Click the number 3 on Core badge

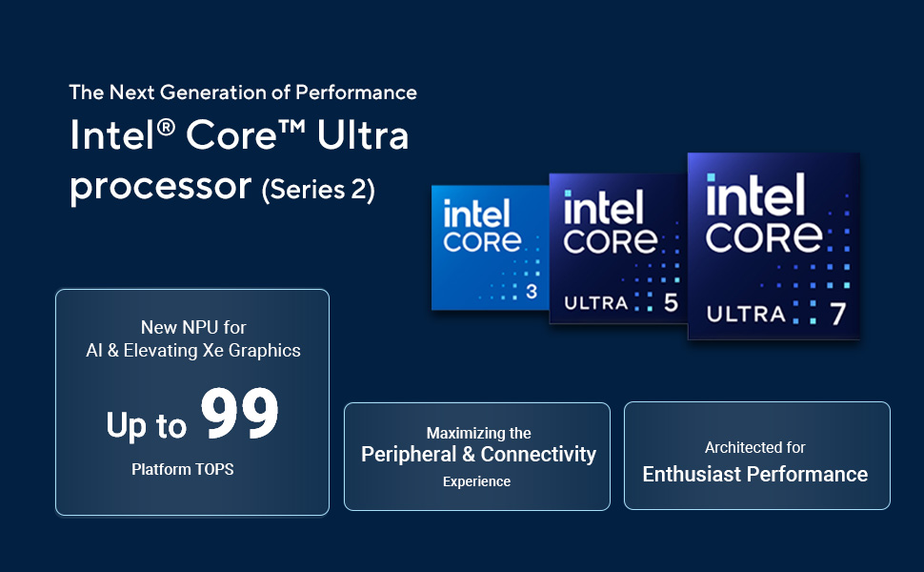tap(532, 292)
